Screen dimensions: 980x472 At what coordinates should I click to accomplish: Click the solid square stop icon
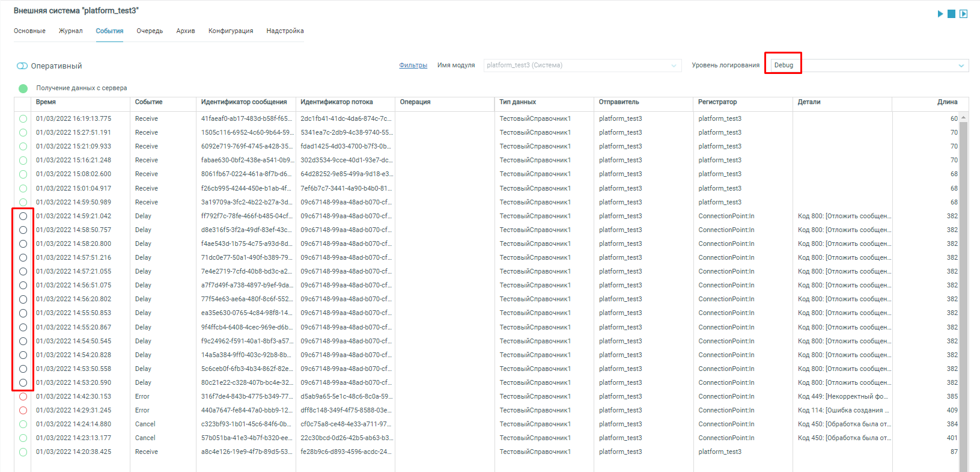pyautogui.click(x=952, y=14)
